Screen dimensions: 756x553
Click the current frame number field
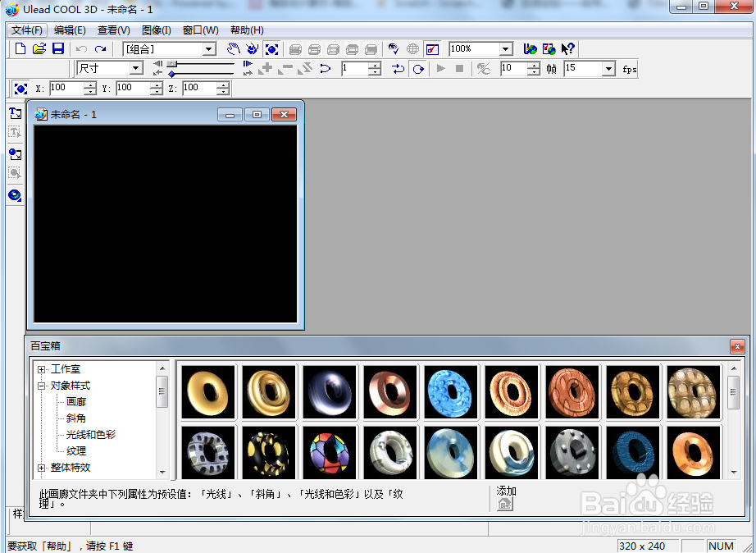click(355, 69)
